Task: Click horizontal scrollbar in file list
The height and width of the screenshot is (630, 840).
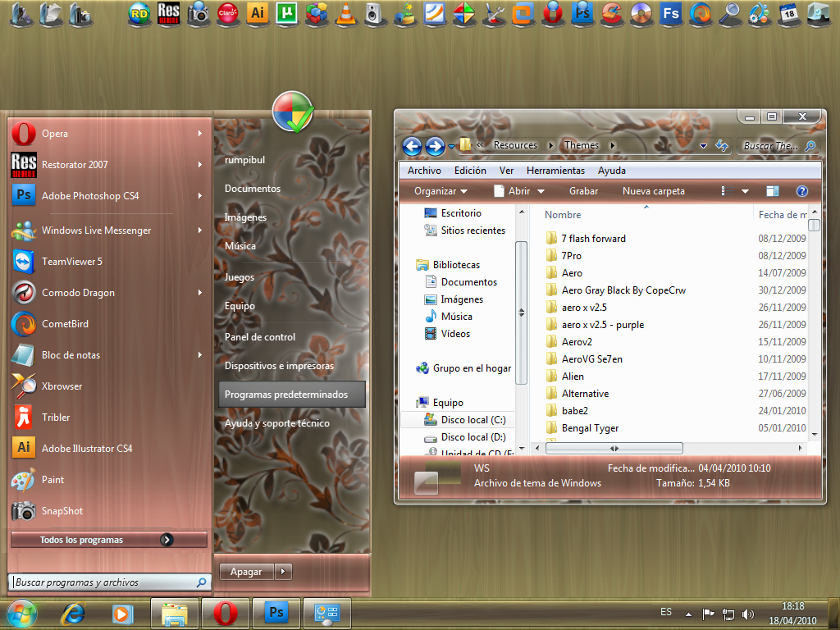Action: click(614, 449)
